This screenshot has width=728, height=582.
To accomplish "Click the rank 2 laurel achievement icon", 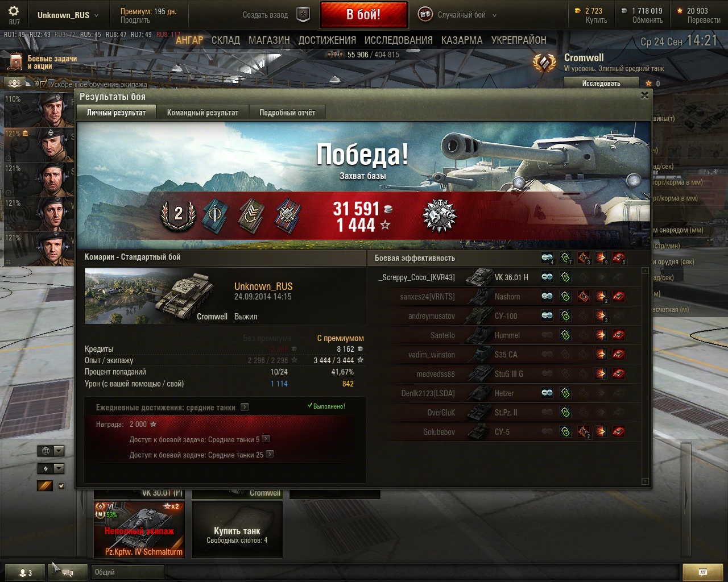I will tap(178, 215).
